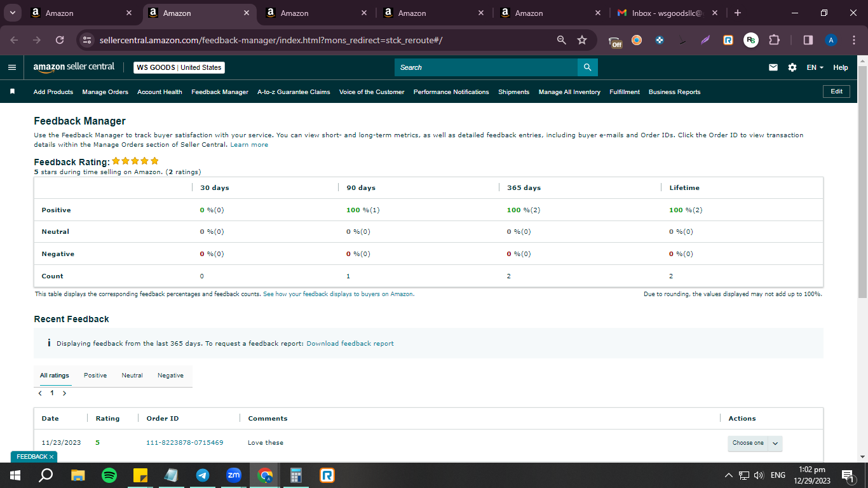The image size is (868, 488).
Task: Open Chrome's three-dot menu
Action: click(853, 40)
